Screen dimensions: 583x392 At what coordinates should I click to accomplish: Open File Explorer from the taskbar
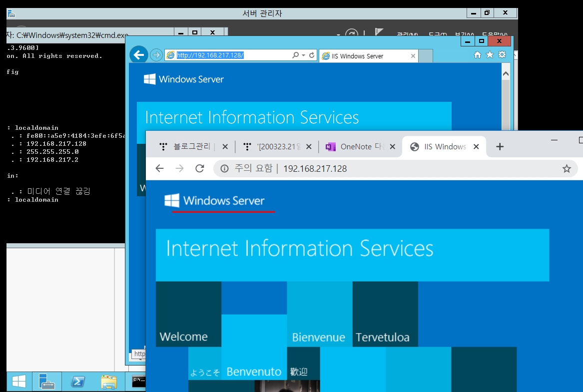(x=108, y=382)
